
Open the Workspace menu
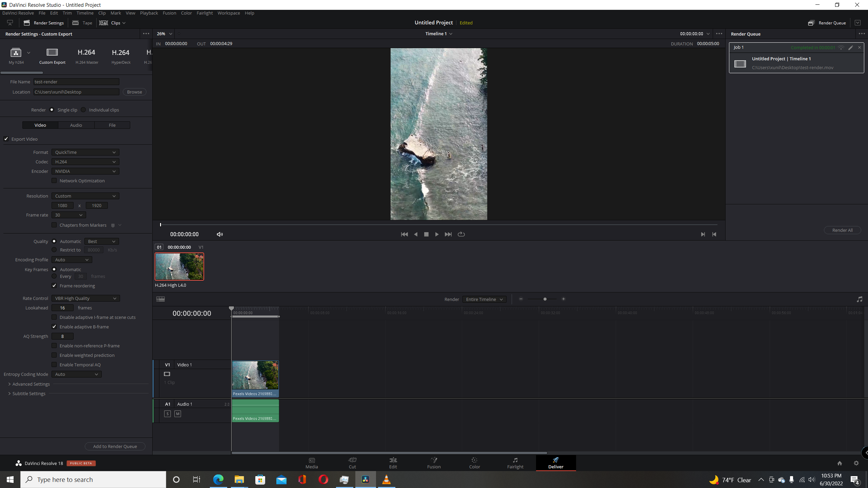coord(229,13)
